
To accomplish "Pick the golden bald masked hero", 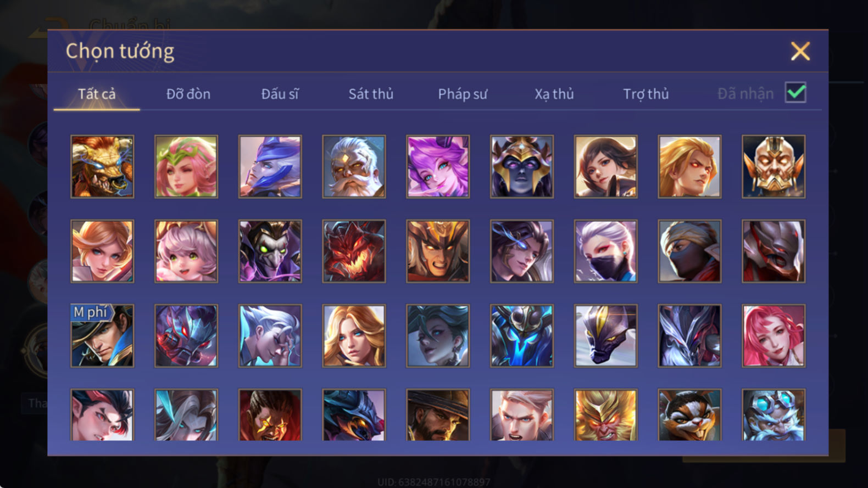I will click(774, 166).
